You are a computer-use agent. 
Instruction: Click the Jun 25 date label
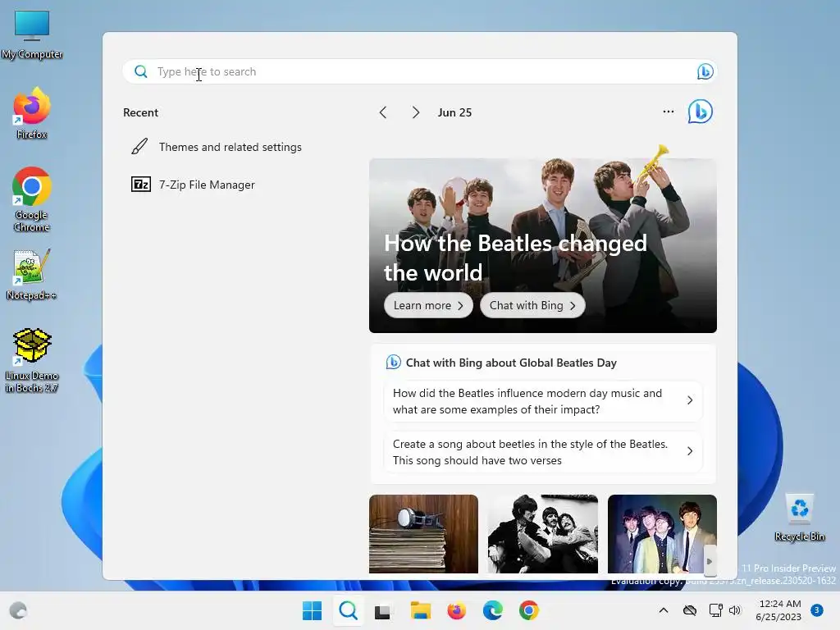point(454,112)
